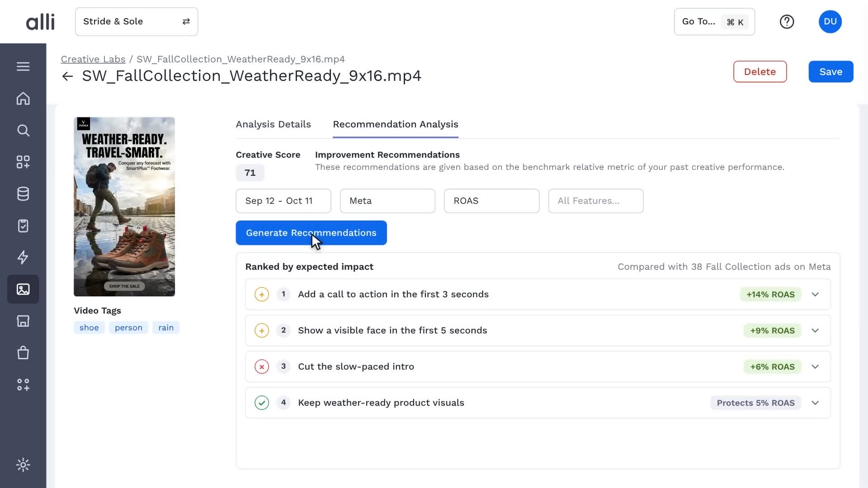The image size is (868, 488).
Task: Open the dots-plus icon in sidebar
Action: click(23, 385)
